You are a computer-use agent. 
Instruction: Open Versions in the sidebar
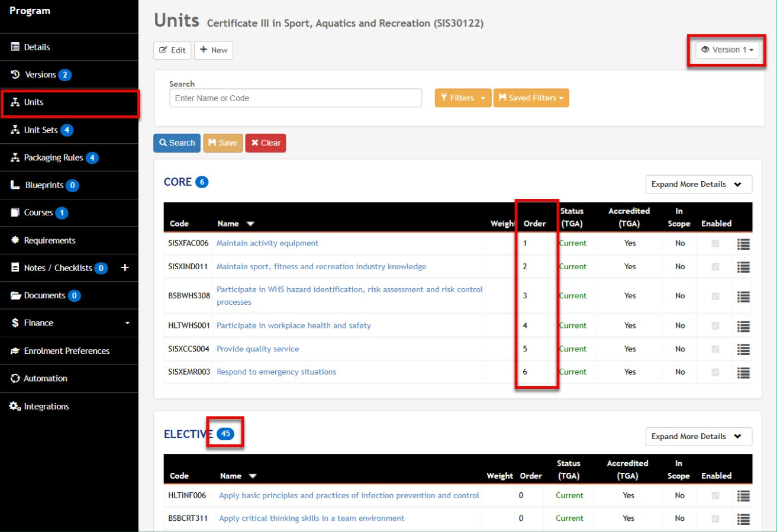coord(69,75)
